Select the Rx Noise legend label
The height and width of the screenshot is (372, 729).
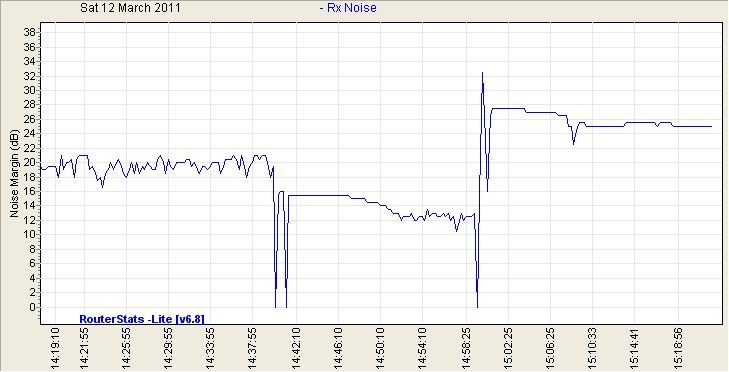(348, 7)
